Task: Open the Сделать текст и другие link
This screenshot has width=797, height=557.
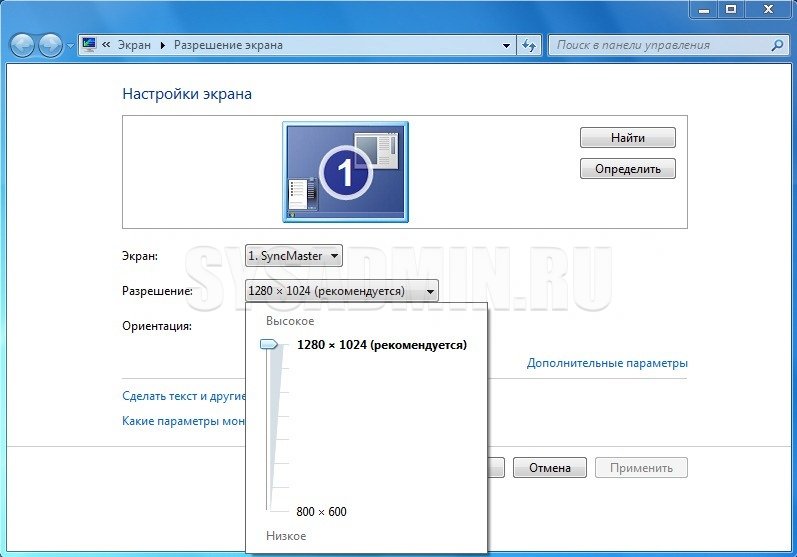Action: tap(183, 396)
